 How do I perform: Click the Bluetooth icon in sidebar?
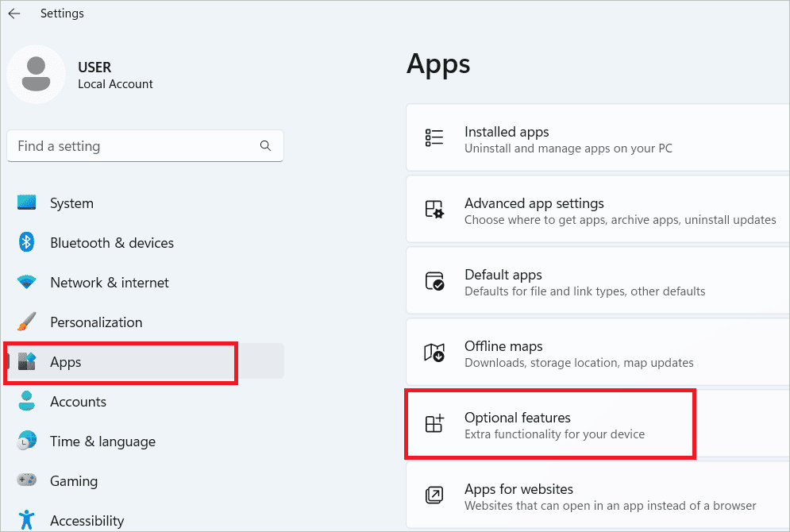(26, 242)
